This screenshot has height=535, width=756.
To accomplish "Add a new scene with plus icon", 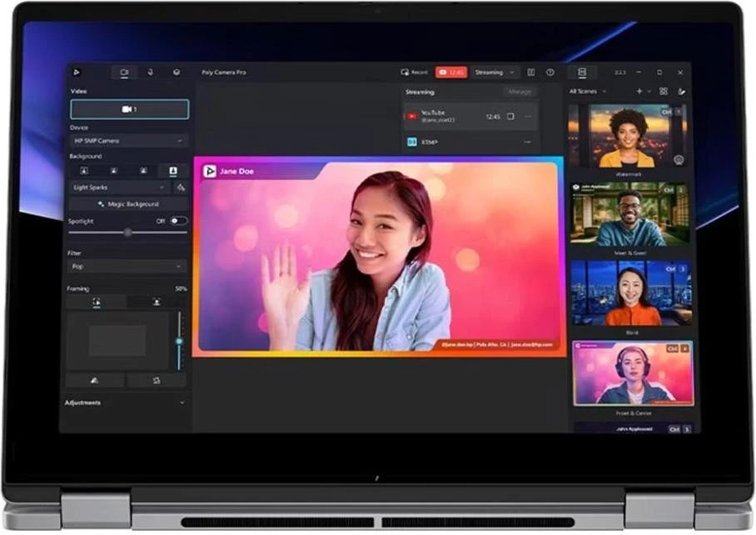I will 639,91.
